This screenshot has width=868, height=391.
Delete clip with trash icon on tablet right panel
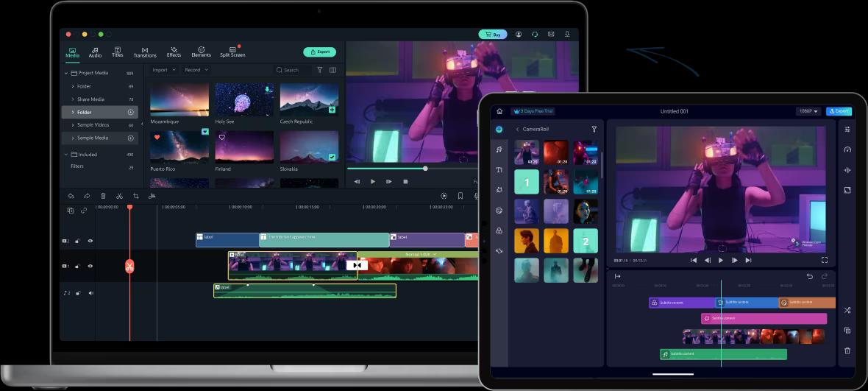pos(847,351)
